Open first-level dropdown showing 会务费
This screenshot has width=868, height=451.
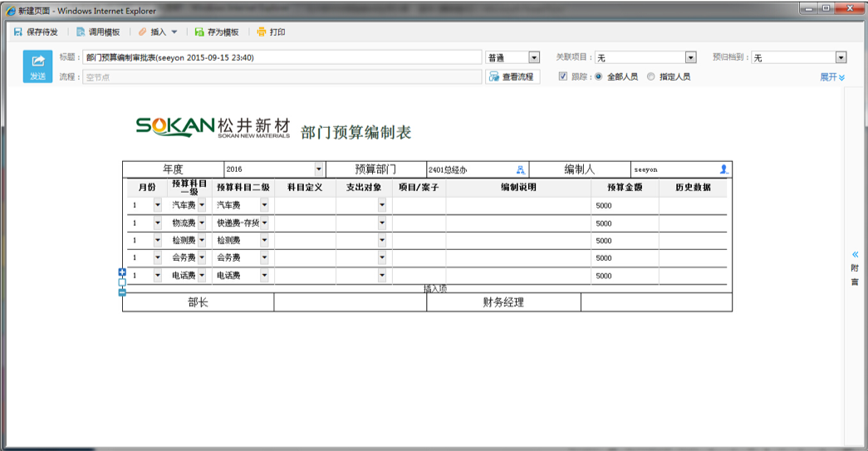pyautogui.click(x=202, y=257)
